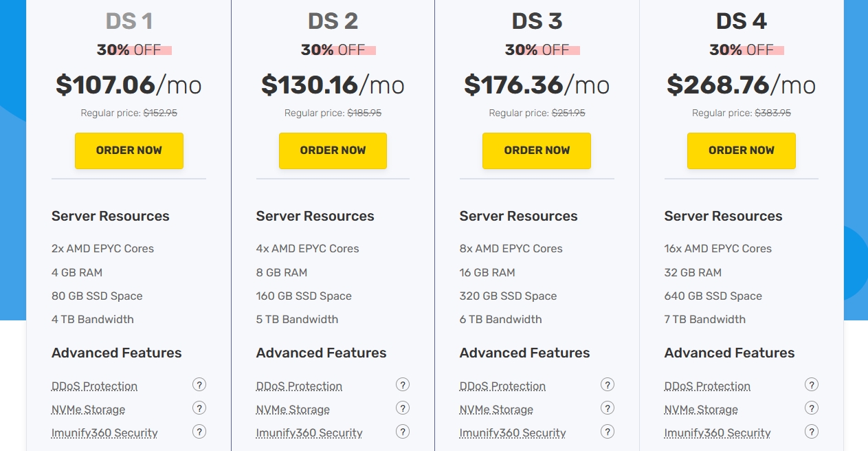Click help icon beside DS 3 NVMe Storage
Viewport: 868px width, 451px height.
pyautogui.click(x=608, y=408)
